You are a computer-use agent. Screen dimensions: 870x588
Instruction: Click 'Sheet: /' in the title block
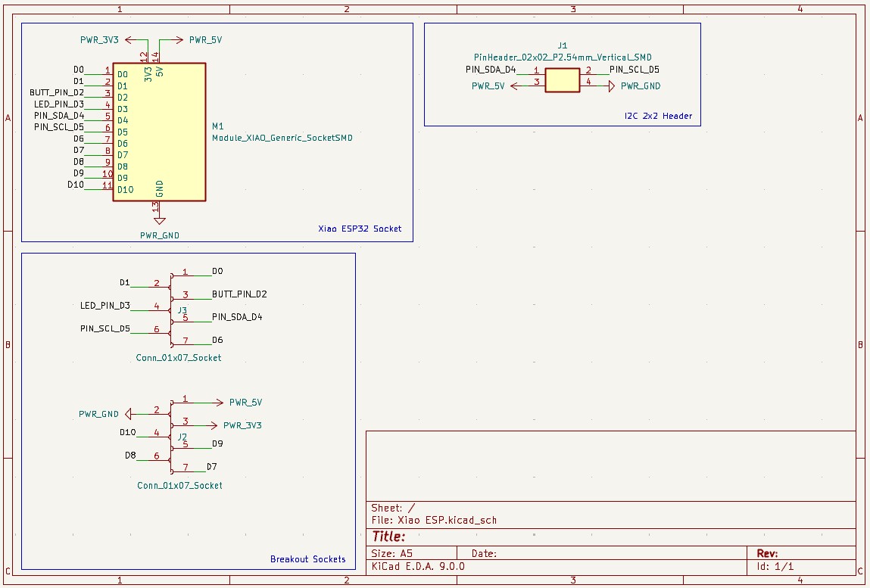(393, 508)
